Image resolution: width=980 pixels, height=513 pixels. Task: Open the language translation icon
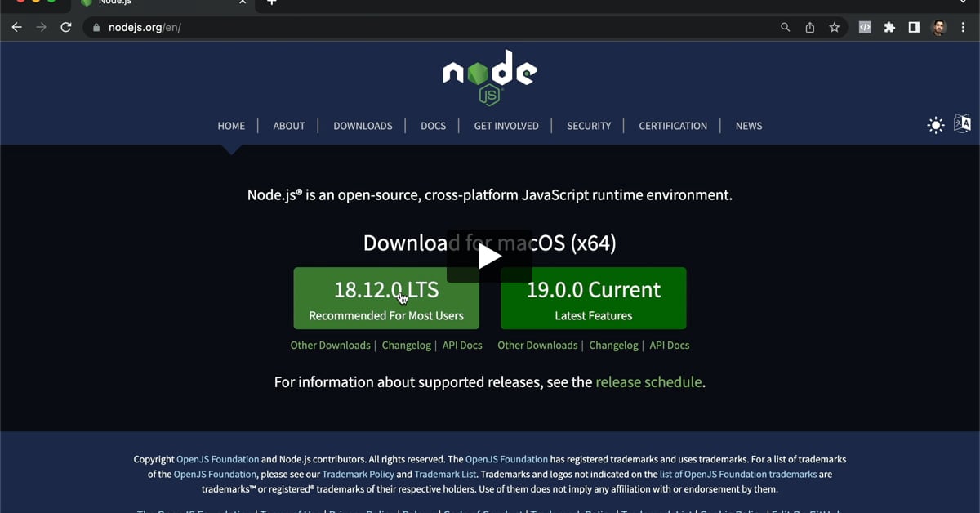coord(962,124)
